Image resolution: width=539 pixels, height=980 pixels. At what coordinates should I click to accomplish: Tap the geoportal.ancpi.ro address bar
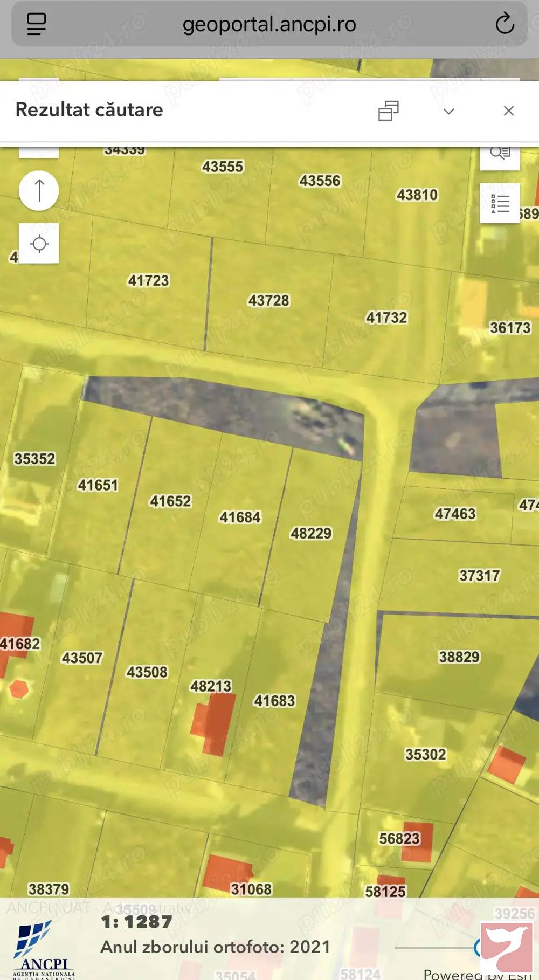(269, 24)
